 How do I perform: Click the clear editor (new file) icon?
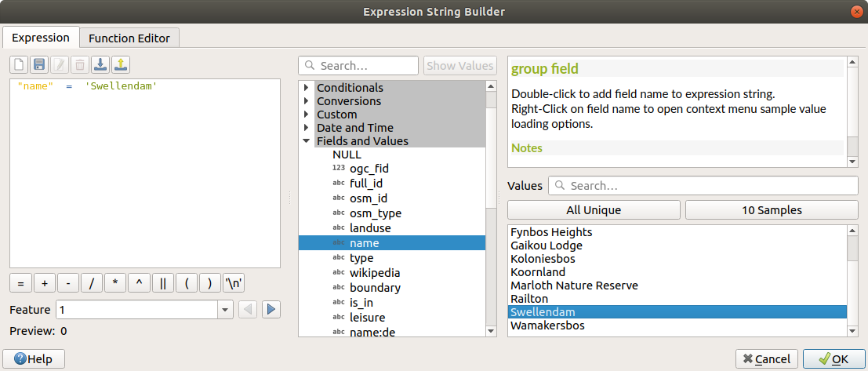pos(19,64)
